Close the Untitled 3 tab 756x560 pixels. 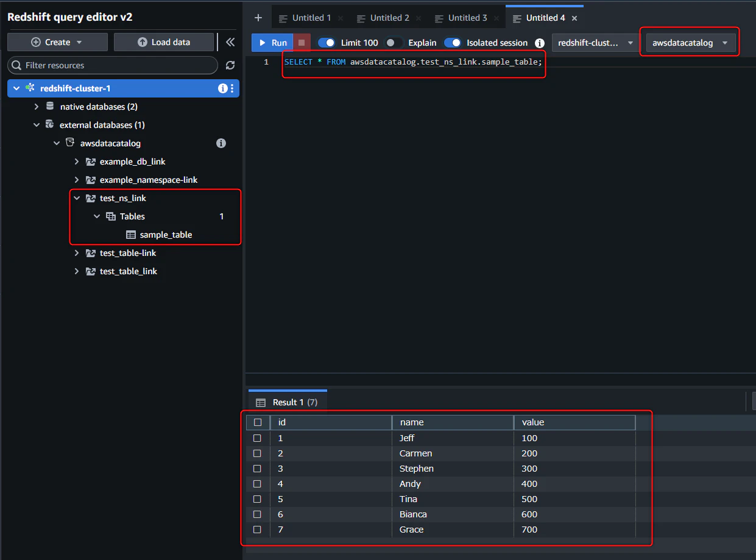pyautogui.click(x=496, y=18)
